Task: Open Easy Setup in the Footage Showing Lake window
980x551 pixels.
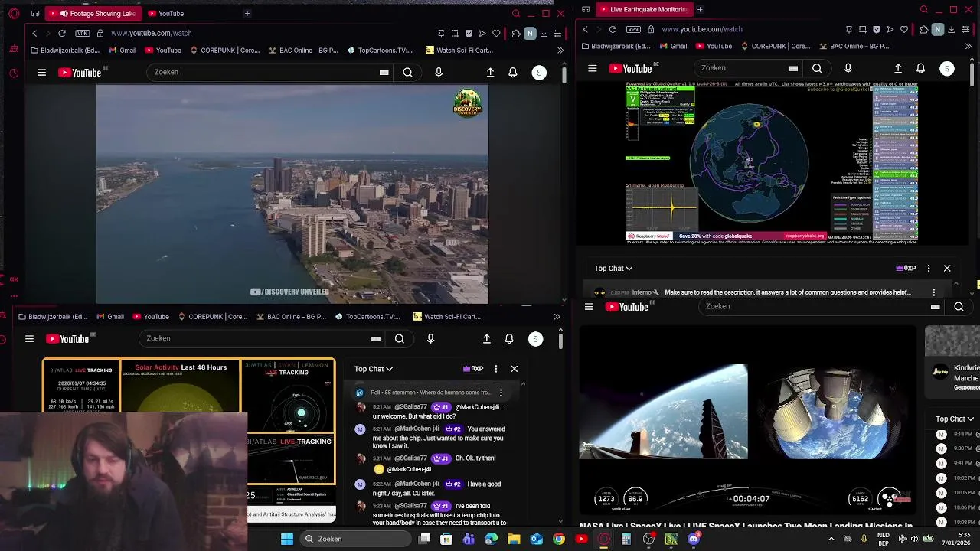Action: (557, 33)
